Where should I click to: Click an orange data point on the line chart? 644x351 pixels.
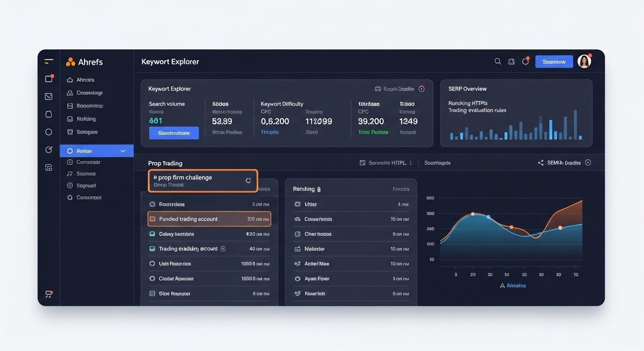[x=472, y=213]
